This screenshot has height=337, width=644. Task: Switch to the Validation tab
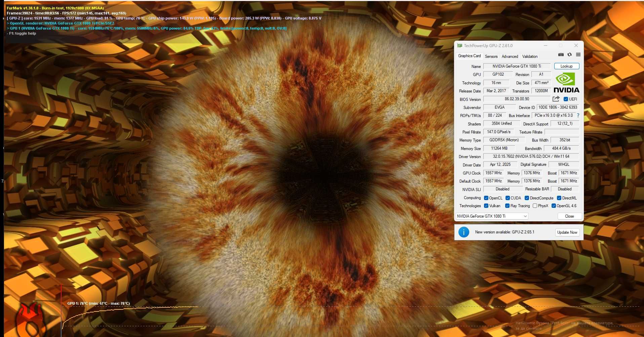point(530,57)
